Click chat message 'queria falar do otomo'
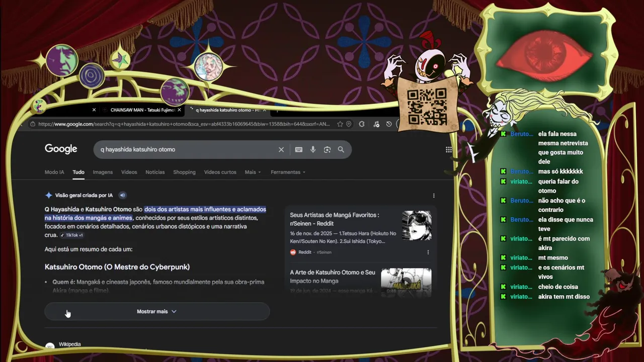Screen dimensions: 644x362 click(558, 186)
